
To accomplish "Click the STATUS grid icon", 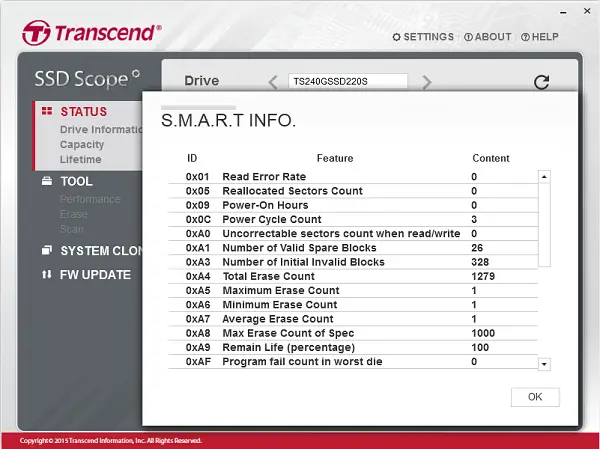I will tap(47, 111).
